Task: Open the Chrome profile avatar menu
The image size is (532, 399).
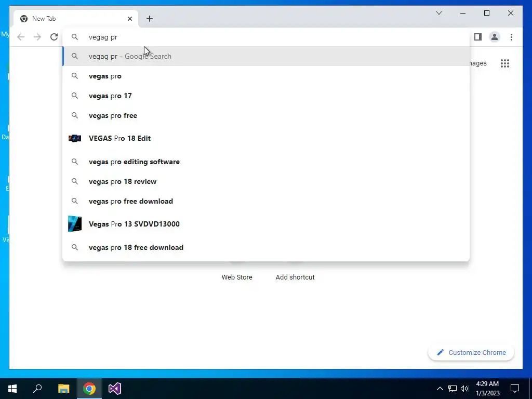Action: (495, 37)
